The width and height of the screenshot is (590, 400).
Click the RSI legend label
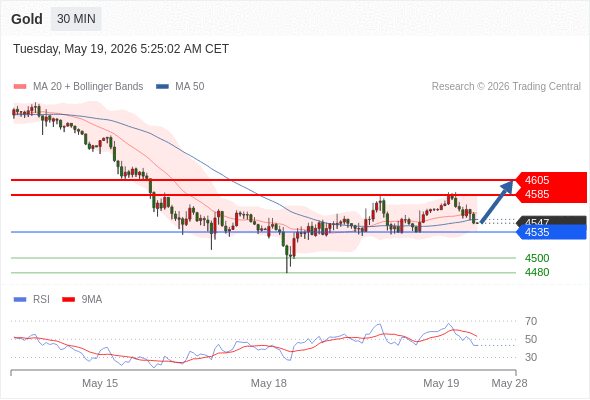pos(41,300)
